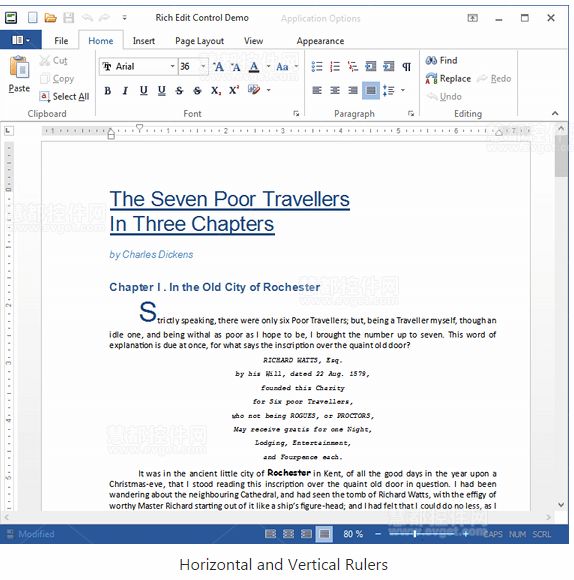
Task: Switch to the Insert tab
Action: point(144,41)
